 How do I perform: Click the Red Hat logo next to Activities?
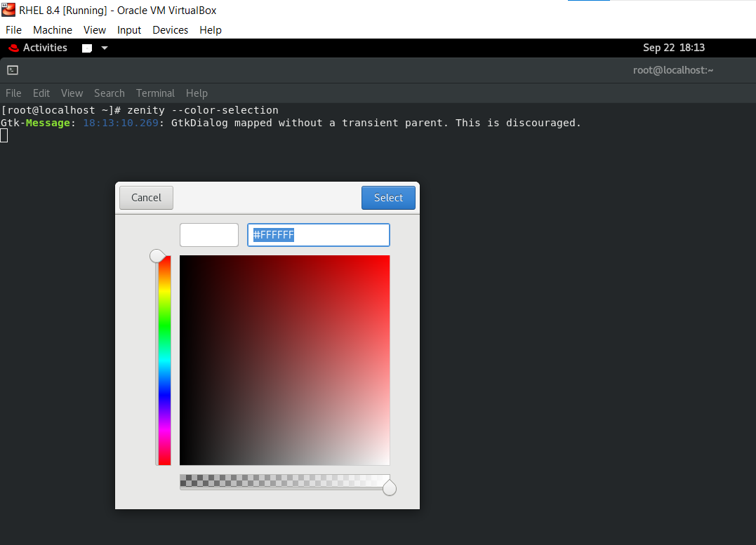[13, 47]
